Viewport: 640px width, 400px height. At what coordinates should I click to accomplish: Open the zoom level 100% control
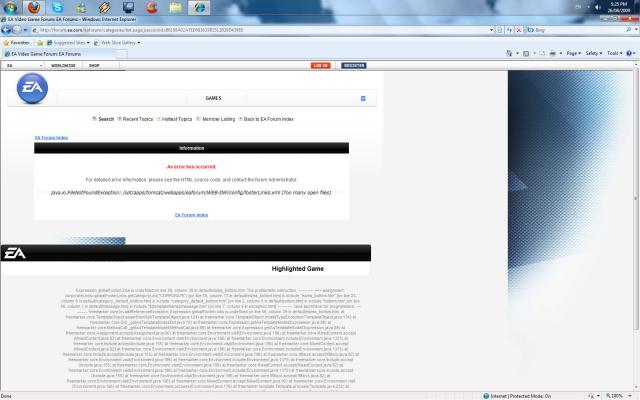click(x=618, y=396)
